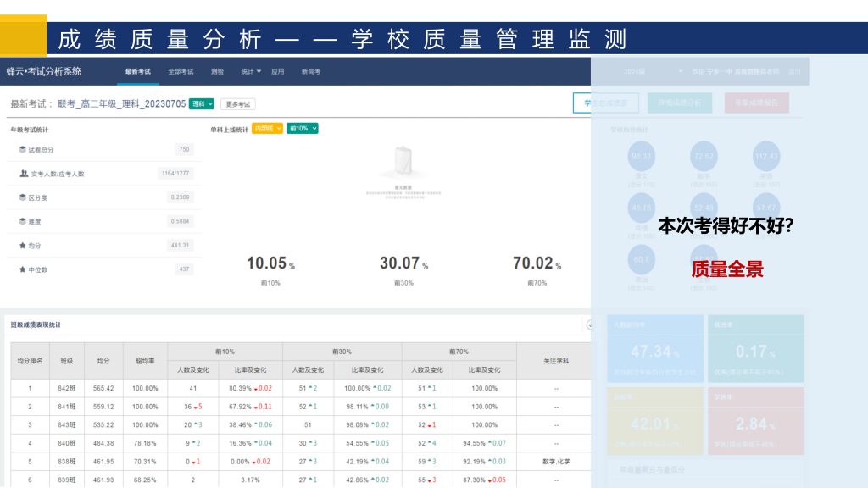Image resolution: width=868 pixels, height=488 pixels.
Task: Click the 中位数 star icon
Action: (x=23, y=269)
